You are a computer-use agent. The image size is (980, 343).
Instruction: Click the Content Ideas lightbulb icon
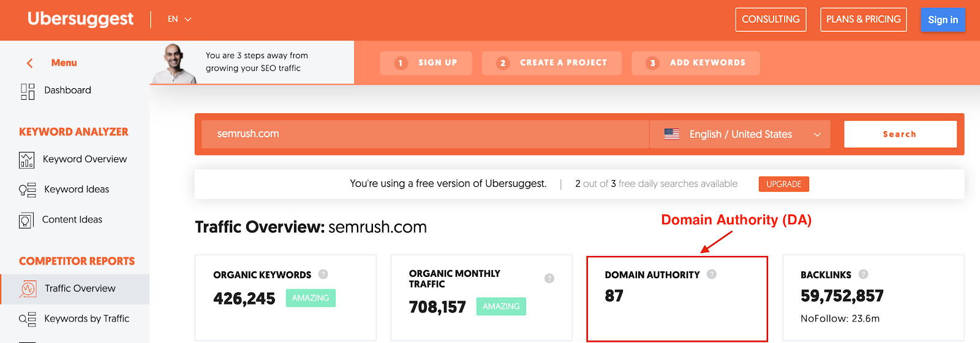pos(26,220)
